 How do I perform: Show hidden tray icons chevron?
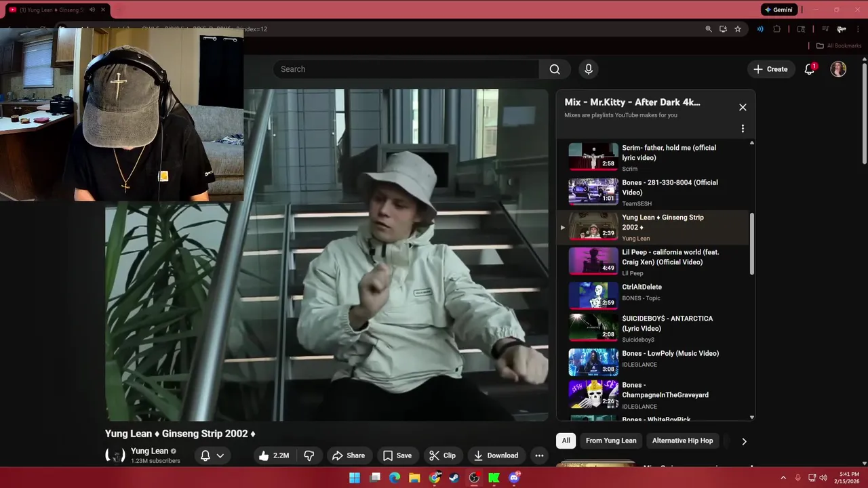coord(783,478)
